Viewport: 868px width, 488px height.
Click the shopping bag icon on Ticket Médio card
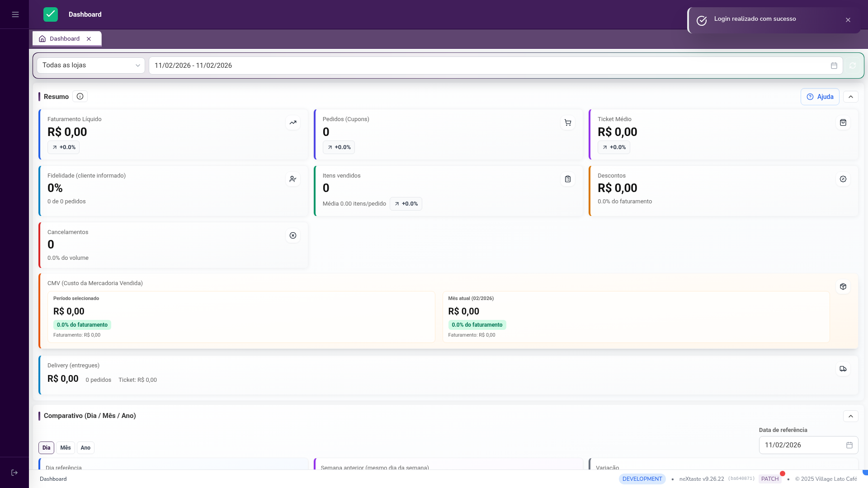[x=843, y=122]
